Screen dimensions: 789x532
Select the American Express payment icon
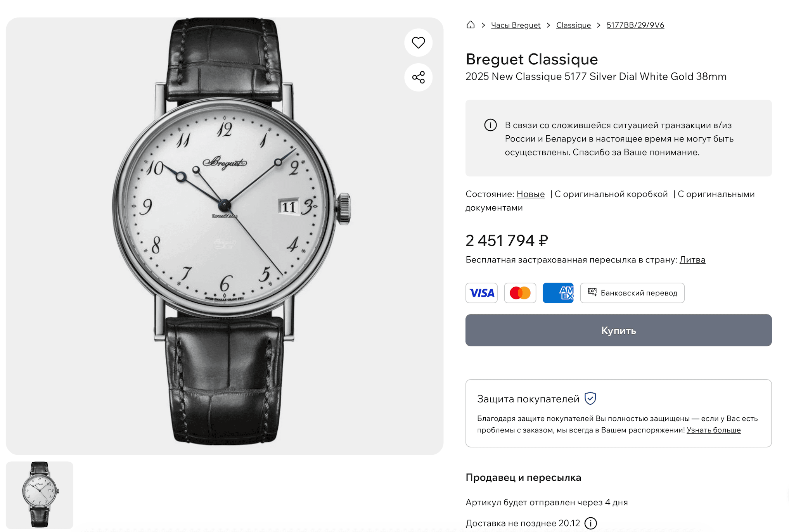click(x=558, y=293)
